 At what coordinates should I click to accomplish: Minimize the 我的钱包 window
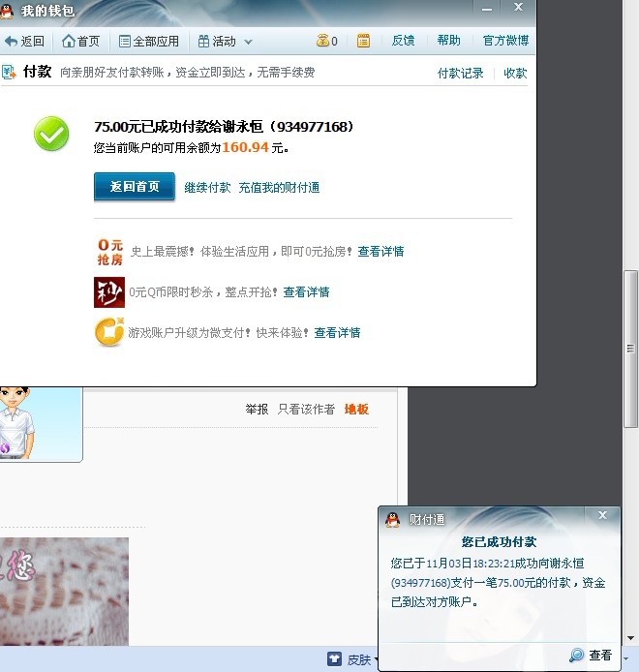[486, 9]
